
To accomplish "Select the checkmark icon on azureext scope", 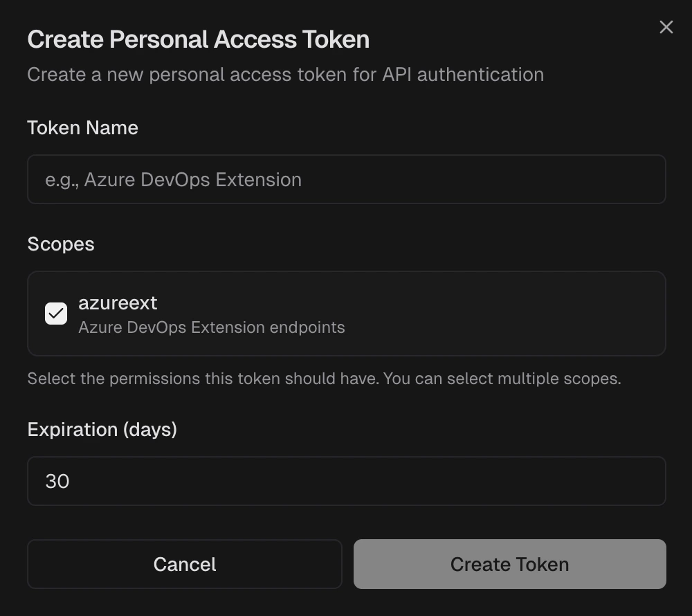I will (x=55, y=314).
